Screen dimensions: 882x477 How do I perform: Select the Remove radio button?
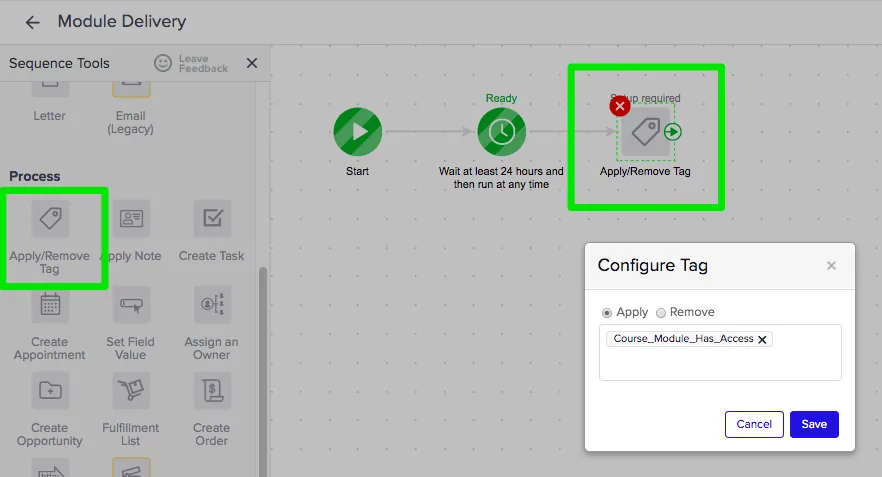[660, 312]
